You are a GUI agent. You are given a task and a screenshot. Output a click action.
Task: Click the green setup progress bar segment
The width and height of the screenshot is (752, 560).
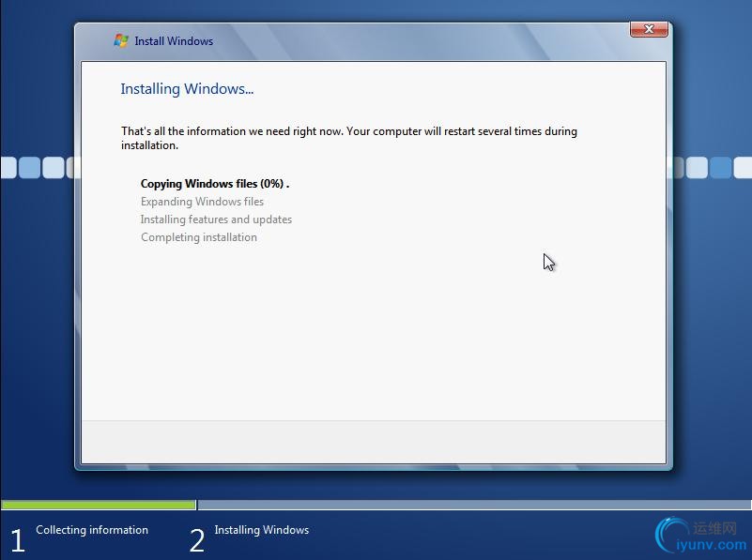point(99,505)
